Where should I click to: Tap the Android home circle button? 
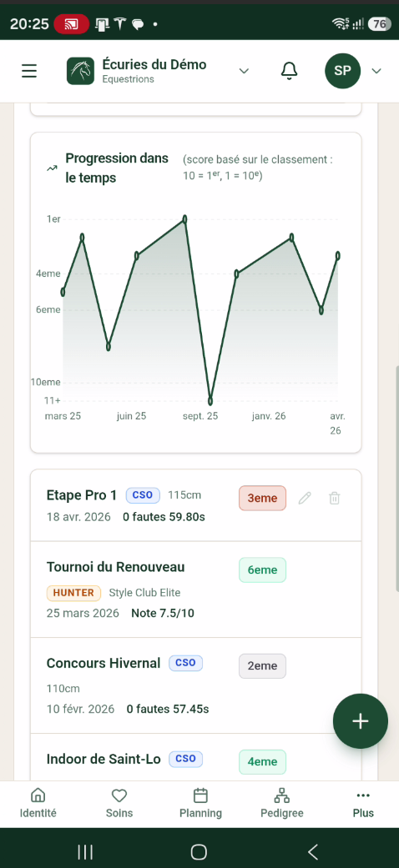tap(199, 851)
